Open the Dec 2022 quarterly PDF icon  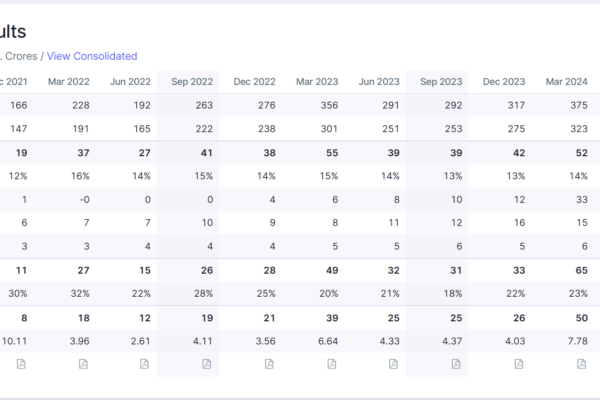269,364
